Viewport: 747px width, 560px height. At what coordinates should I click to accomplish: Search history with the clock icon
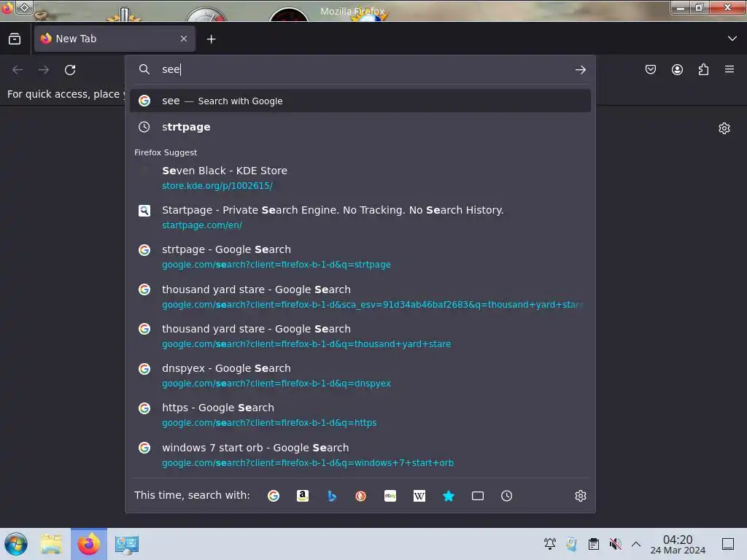tap(506, 496)
